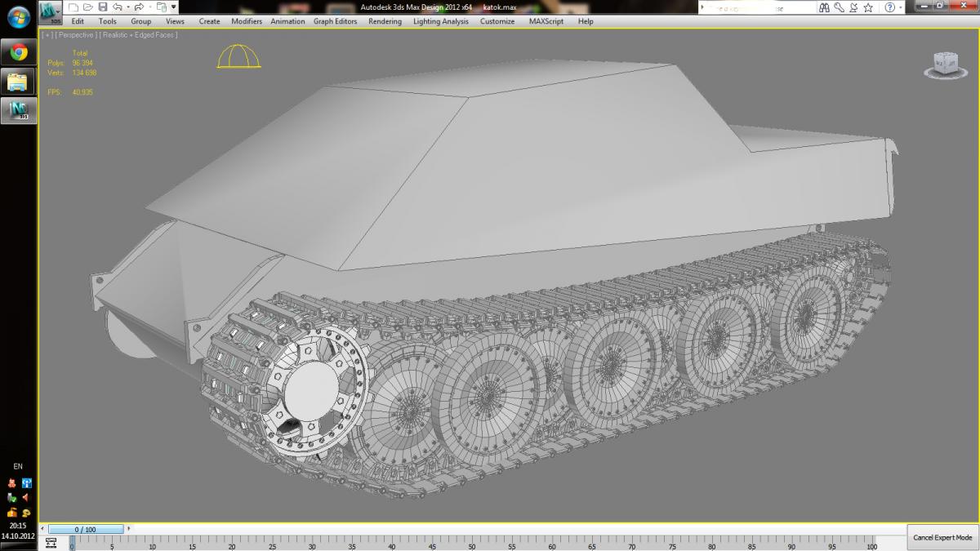980x551 pixels.
Task: Open the Create menu
Action: [209, 21]
